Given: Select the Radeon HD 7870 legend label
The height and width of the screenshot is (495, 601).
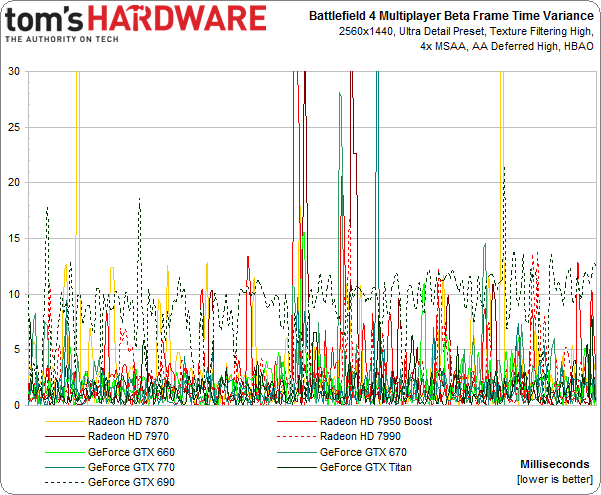Looking at the screenshot, I should 128,421.
